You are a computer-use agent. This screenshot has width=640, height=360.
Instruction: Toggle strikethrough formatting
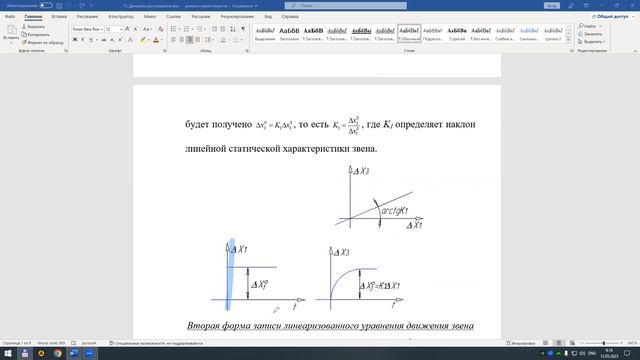coord(104,40)
